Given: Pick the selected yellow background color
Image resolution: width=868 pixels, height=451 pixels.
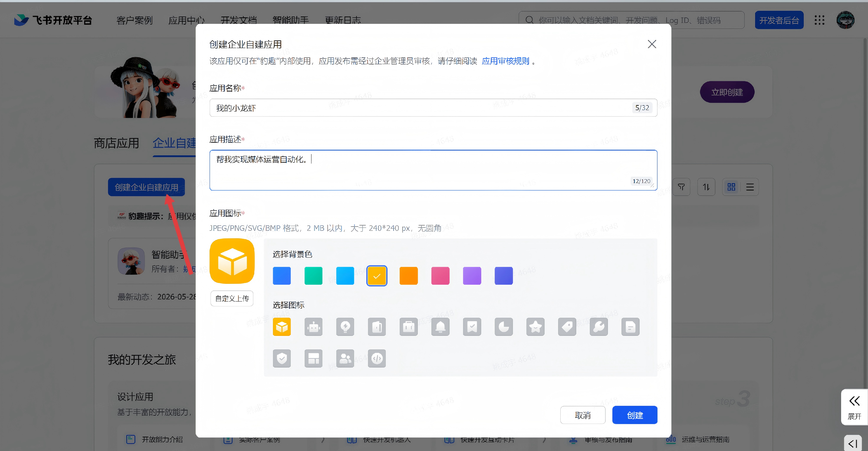Looking at the screenshot, I should 377,276.
